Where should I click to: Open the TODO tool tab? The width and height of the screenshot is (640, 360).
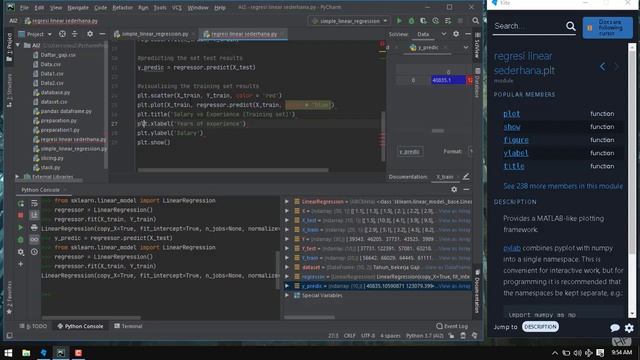click(x=33, y=326)
